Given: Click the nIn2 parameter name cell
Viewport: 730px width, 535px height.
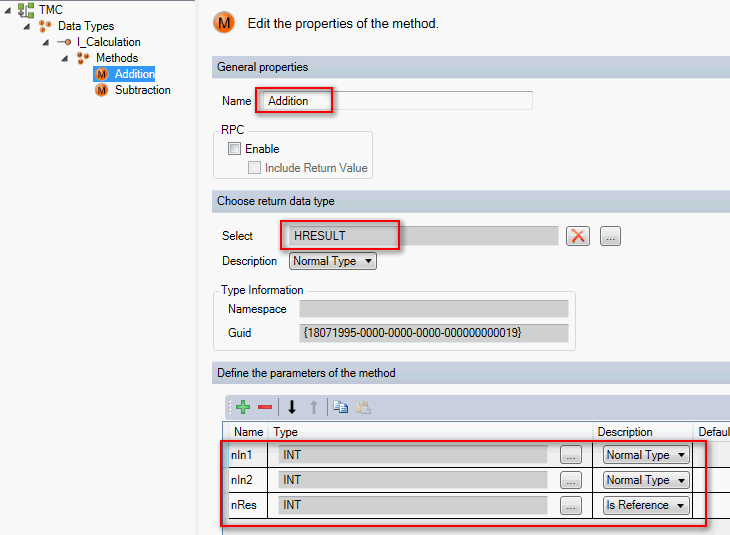Looking at the screenshot, I should (248, 480).
